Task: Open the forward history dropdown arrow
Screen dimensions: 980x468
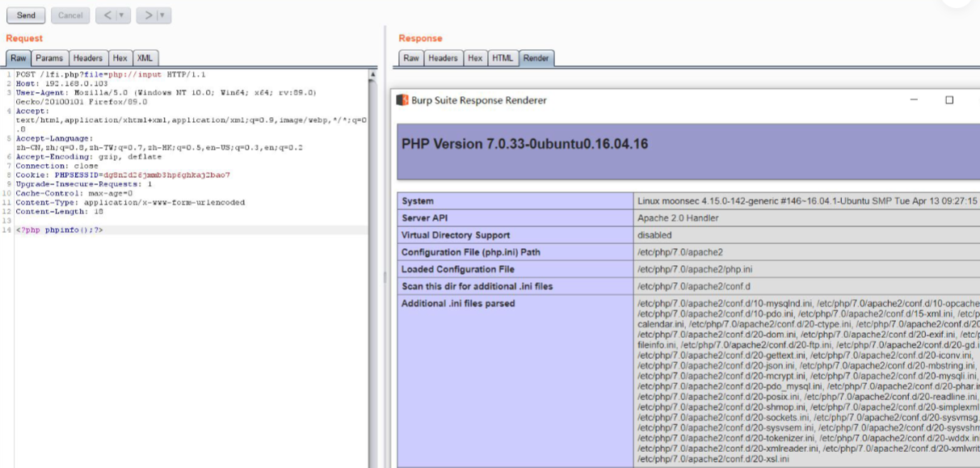Action: (162, 15)
